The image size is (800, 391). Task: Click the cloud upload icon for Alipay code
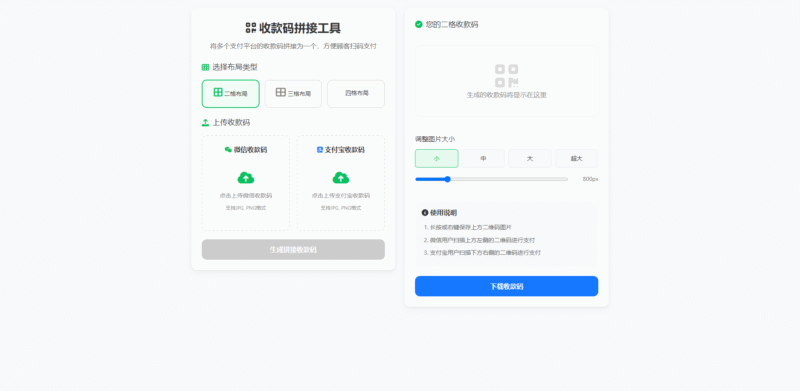(x=341, y=178)
